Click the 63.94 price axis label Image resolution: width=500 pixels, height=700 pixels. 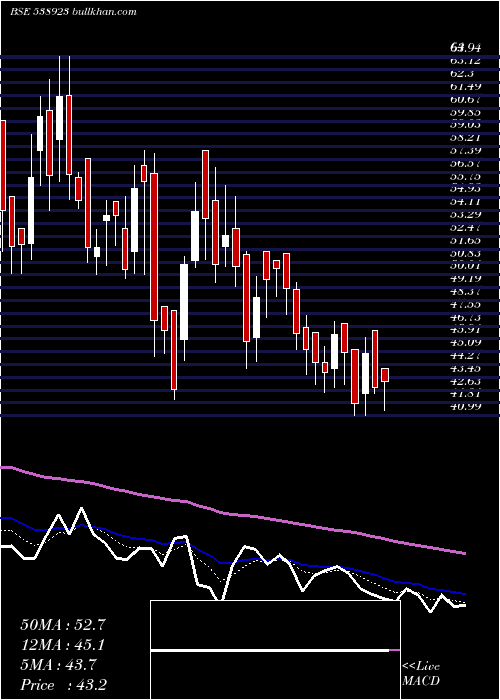[x=465, y=47]
